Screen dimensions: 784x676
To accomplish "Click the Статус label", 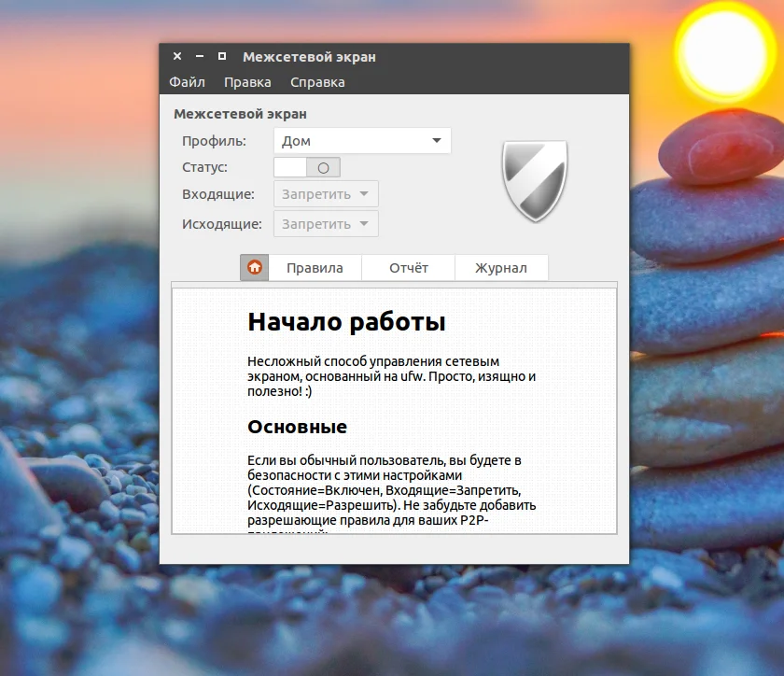I will 204,167.
